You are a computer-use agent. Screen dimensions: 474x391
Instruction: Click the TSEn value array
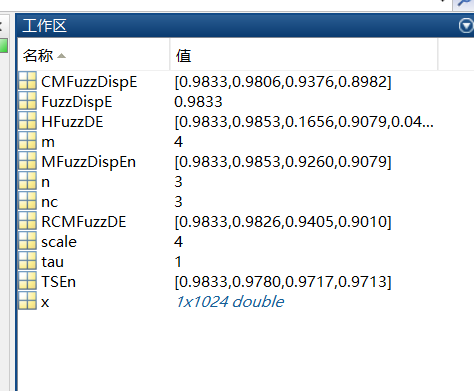click(283, 282)
